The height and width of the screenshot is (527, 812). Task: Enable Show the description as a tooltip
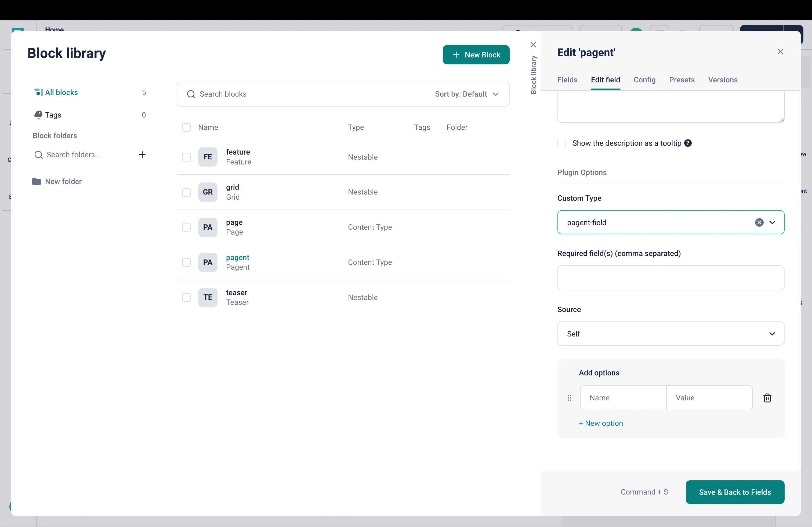point(561,143)
